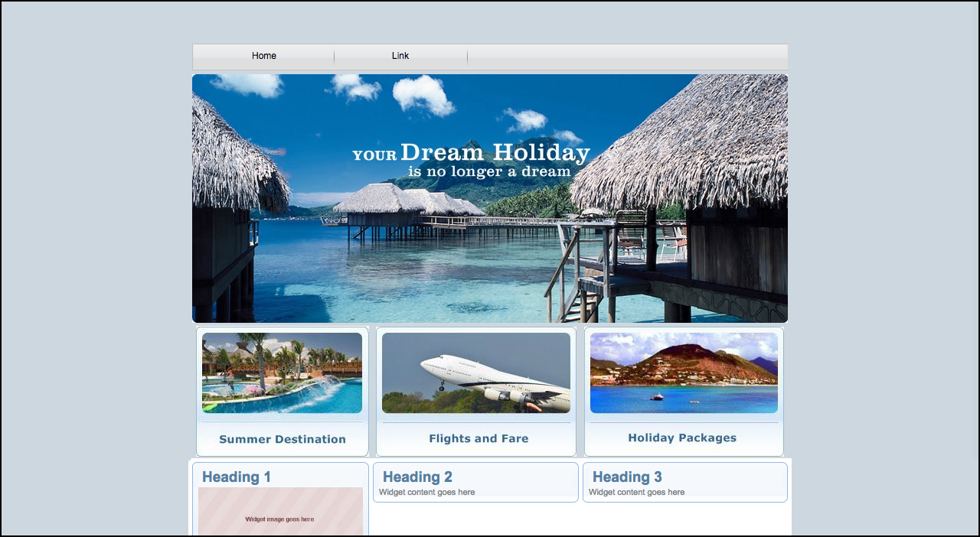Select the airplane takeoff thumbnail image
Image resolution: width=980 pixels, height=537 pixels.
click(x=475, y=373)
